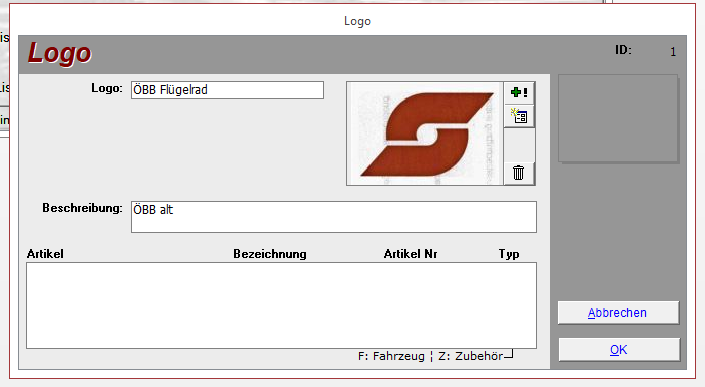
Task: Click the ÖBB logo image preview
Action: coord(425,133)
